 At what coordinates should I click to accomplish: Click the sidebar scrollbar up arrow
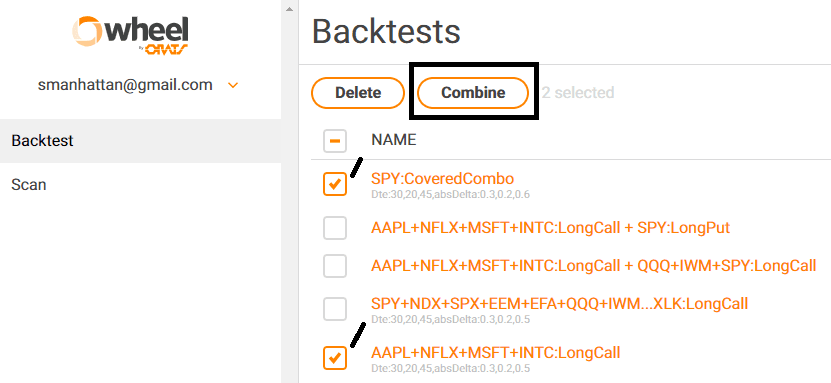pyautogui.click(x=289, y=9)
